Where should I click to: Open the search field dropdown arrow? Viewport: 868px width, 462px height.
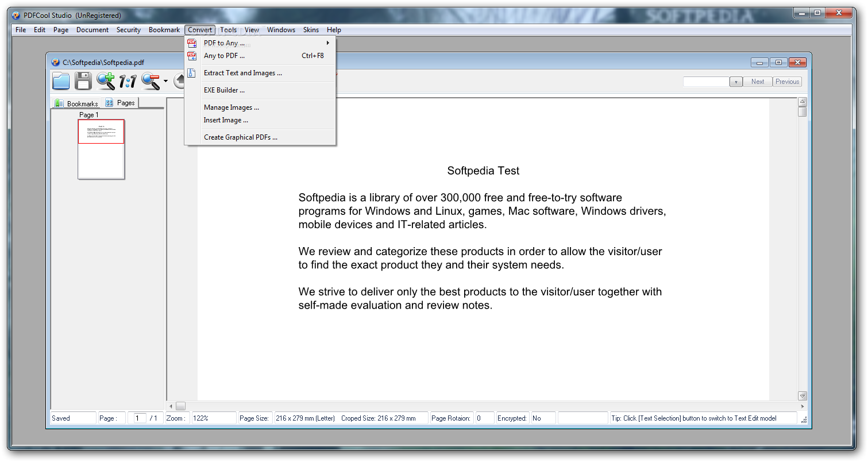[736, 82]
